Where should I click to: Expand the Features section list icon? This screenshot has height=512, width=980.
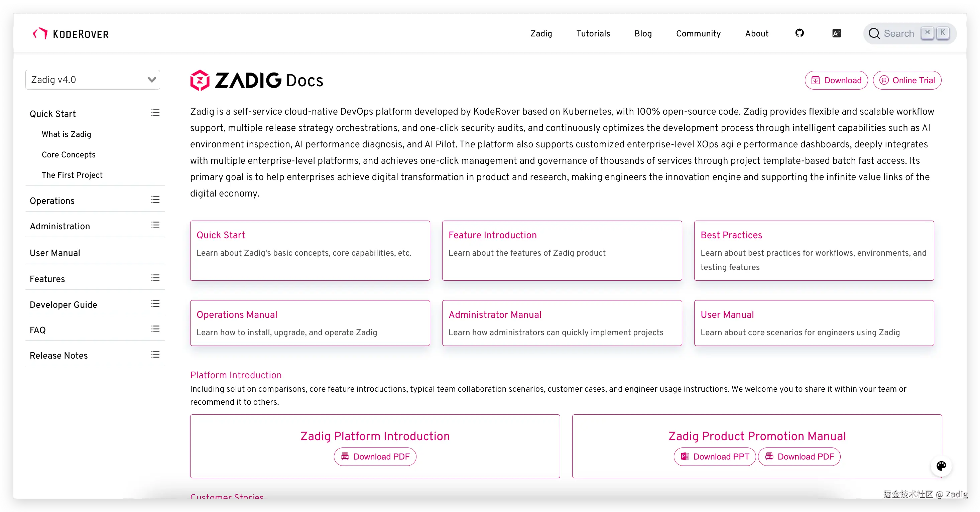click(155, 278)
